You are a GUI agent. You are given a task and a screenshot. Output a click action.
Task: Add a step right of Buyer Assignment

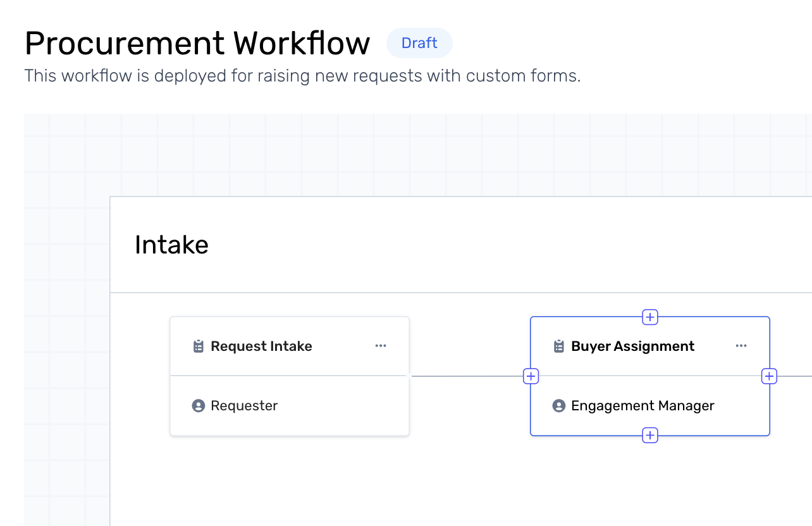[x=769, y=376]
